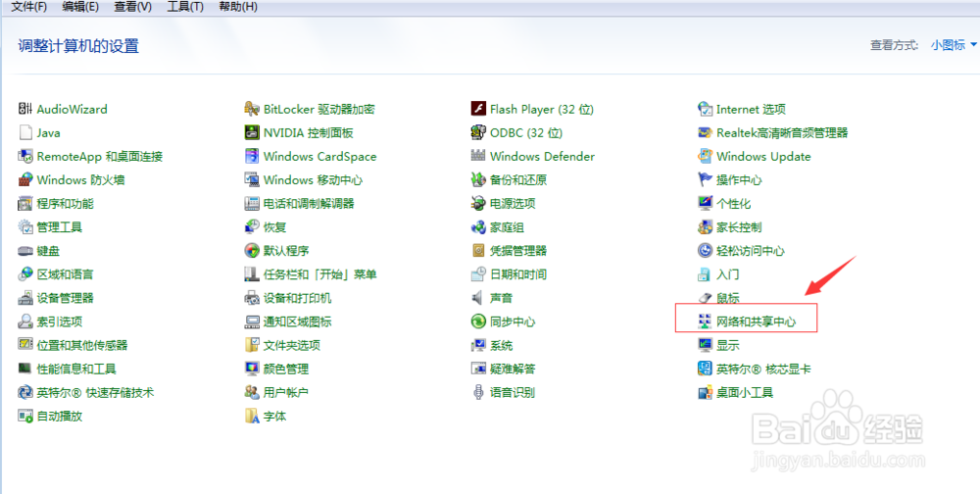Open the 电源选项 icon
The width and height of the screenshot is (980, 494).
[x=478, y=204]
